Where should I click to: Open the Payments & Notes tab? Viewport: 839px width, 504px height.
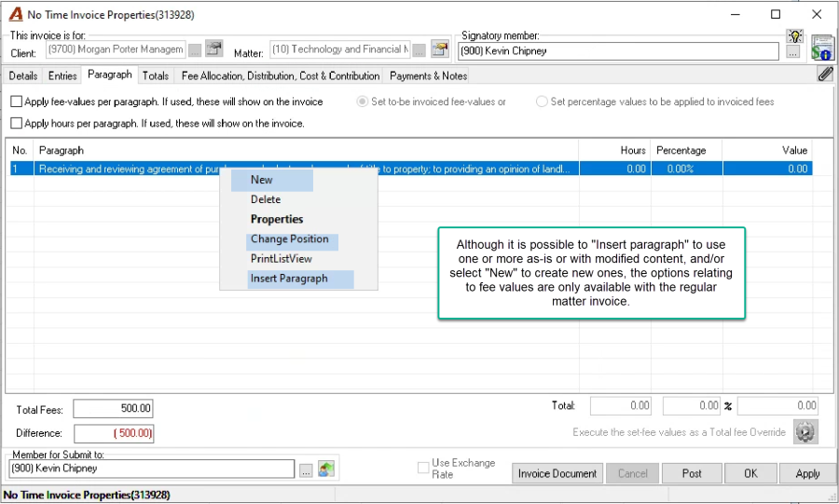[428, 75]
